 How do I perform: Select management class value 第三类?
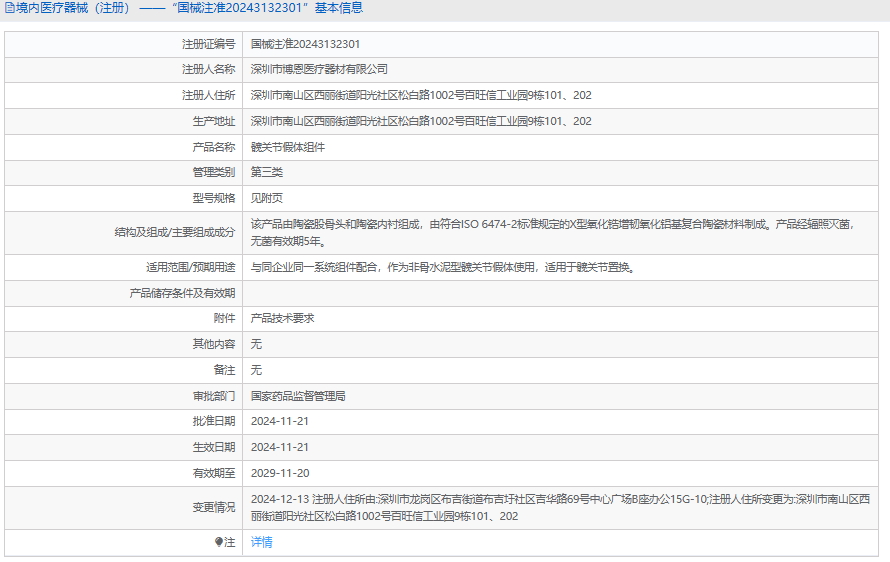coord(267,173)
